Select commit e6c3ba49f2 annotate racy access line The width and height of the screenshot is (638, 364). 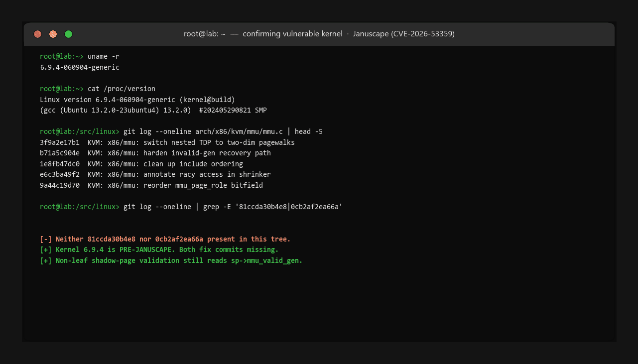click(x=155, y=175)
